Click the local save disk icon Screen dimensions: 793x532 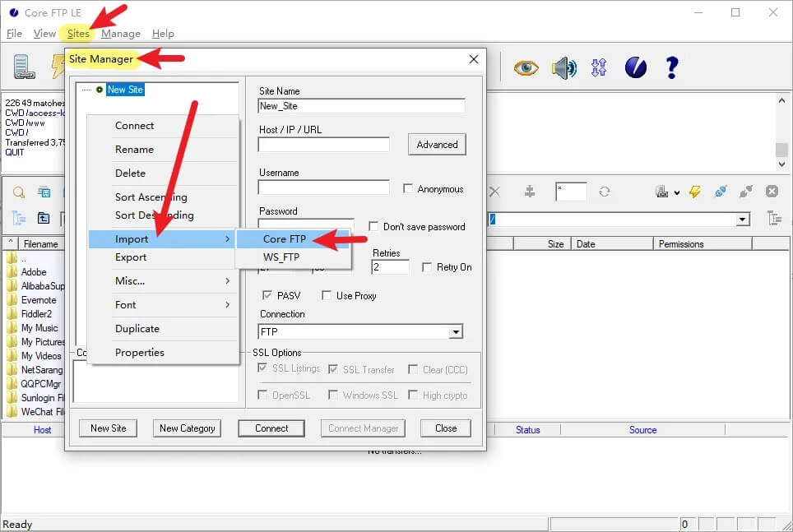point(44,192)
